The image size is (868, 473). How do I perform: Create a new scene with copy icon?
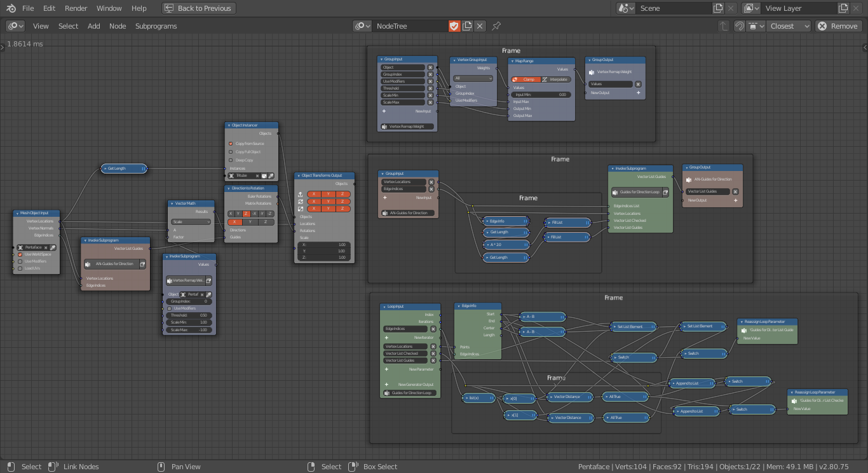(x=718, y=8)
